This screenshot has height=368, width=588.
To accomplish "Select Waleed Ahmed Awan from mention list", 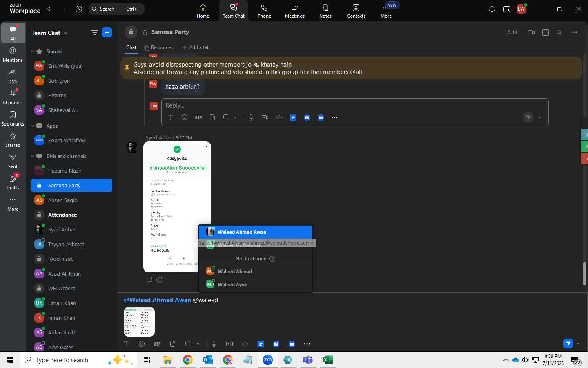I will pyautogui.click(x=256, y=232).
